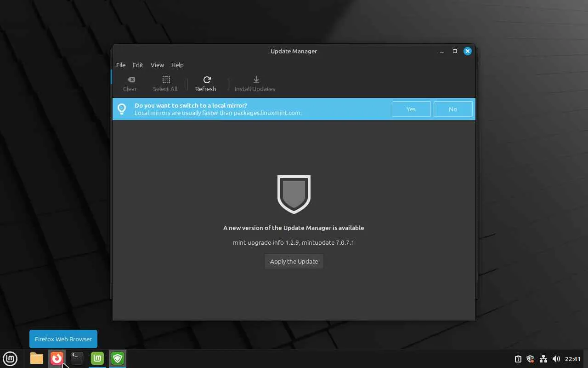Minimize the Update Manager window
The width and height of the screenshot is (588, 368).
[442, 51]
